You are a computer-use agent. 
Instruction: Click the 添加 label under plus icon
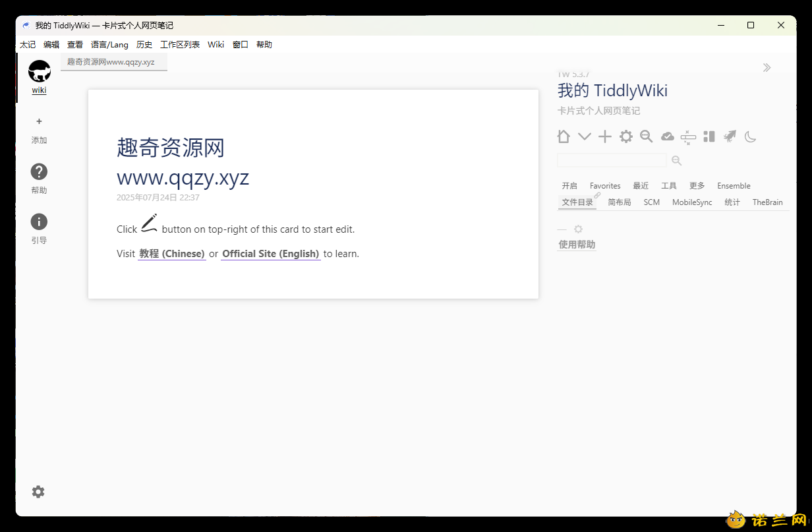click(x=39, y=140)
